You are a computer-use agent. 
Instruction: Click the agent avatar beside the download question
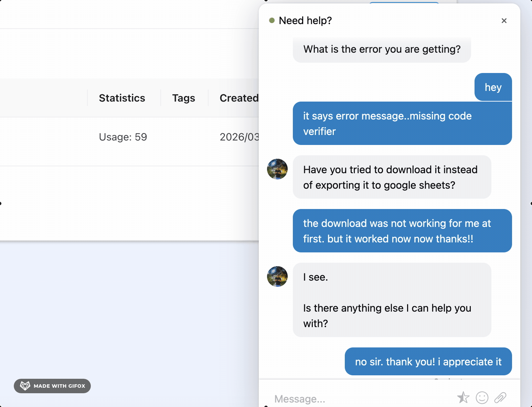pyautogui.click(x=277, y=169)
